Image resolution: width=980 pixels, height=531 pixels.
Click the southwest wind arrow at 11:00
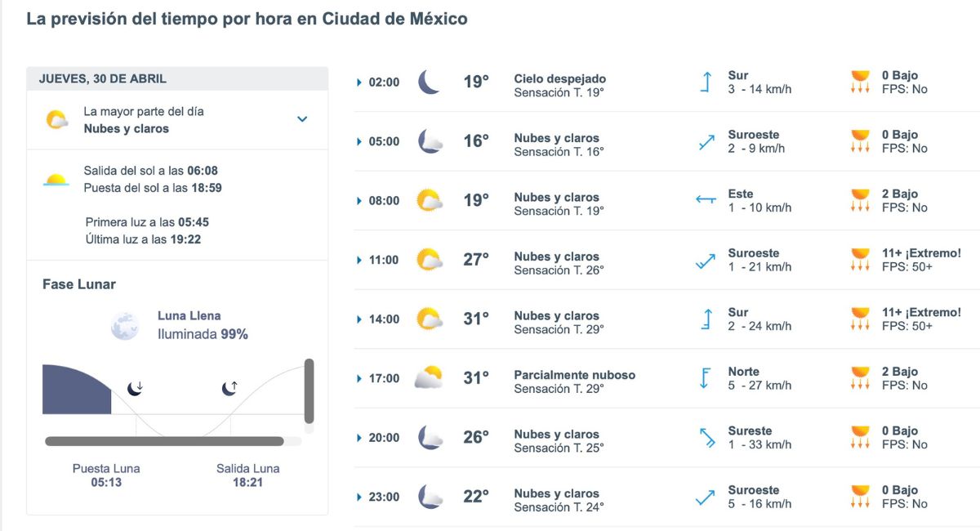[704, 260]
